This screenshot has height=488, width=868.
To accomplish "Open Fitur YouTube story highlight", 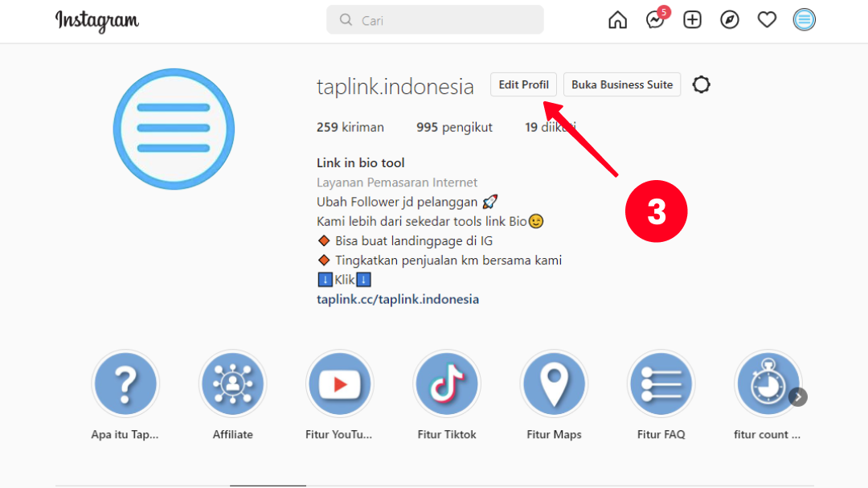I will click(x=339, y=383).
